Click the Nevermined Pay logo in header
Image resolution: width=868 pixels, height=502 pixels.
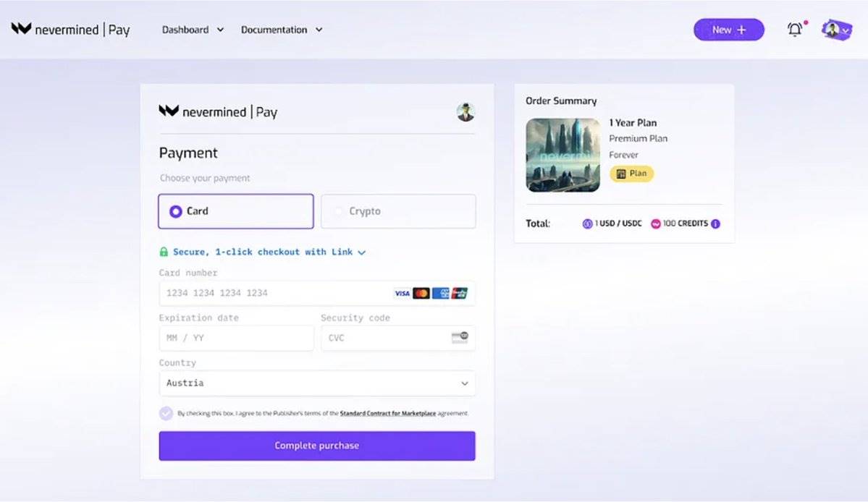pyautogui.click(x=70, y=30)
